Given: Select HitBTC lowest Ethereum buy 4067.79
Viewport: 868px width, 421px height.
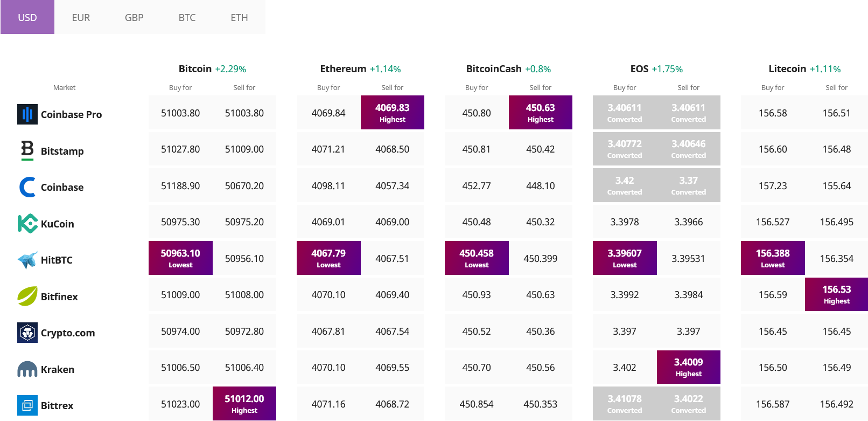Looking at the screenshot, I should [x=328, y=258].
